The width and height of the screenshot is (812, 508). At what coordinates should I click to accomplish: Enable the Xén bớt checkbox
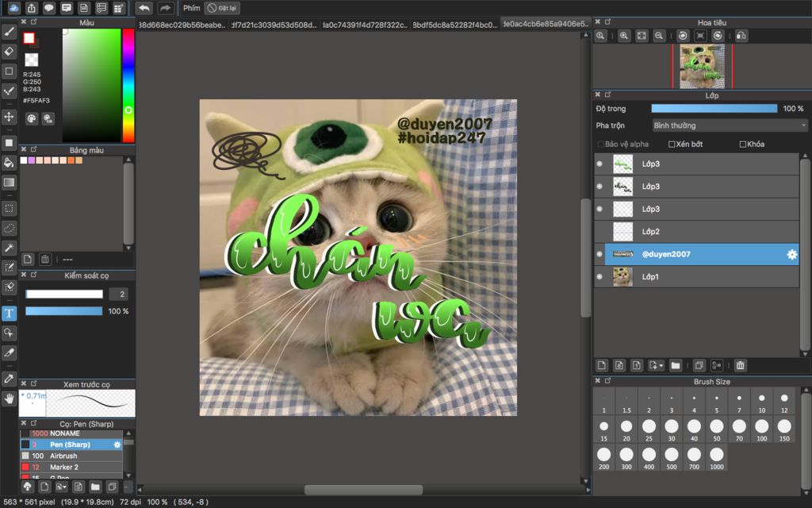click(672, 144)
